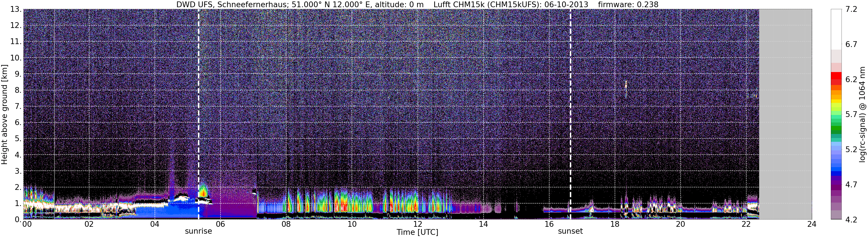Select the white dashed sunrise marker line
Image resolution: width=868 pixels, height=238 pixels.
point(198,114)
